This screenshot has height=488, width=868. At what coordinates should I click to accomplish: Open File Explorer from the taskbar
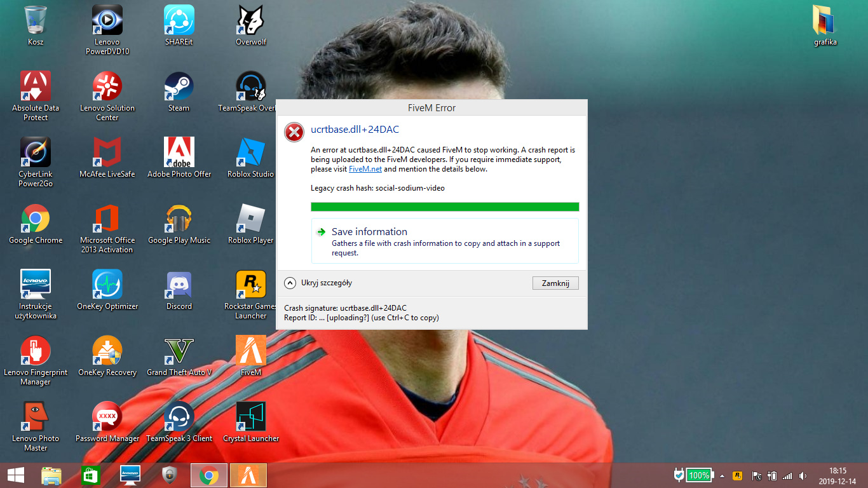(51, 475)
